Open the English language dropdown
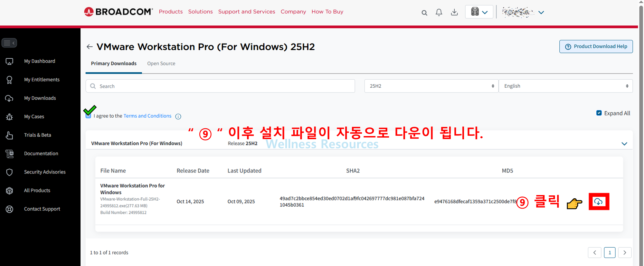 coord(566,86)
